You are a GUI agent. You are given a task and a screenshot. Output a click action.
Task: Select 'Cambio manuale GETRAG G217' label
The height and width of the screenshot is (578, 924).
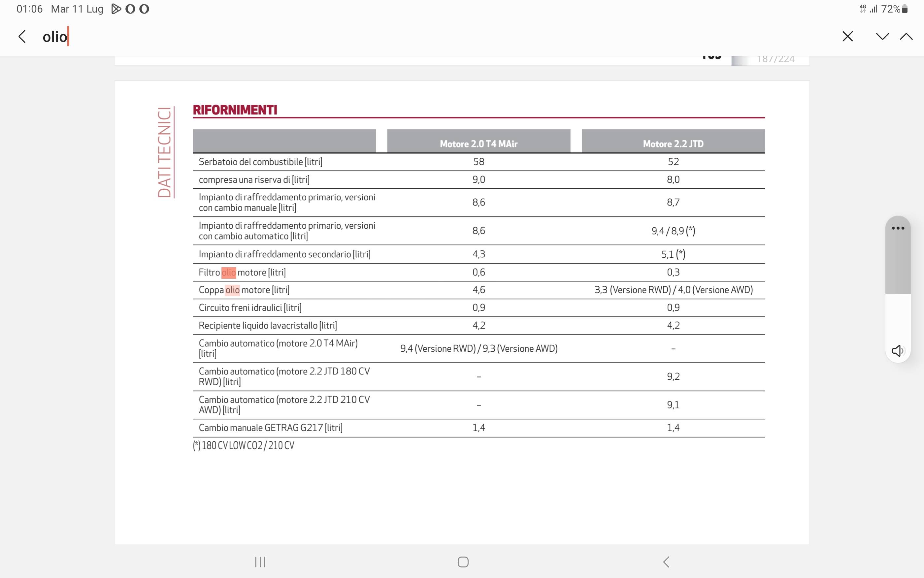[x=270, y=428]
